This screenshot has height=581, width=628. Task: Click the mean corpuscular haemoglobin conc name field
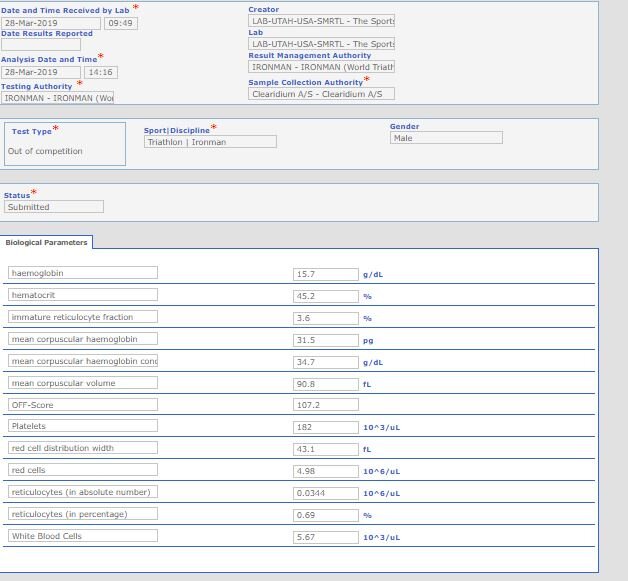point(83,361)
